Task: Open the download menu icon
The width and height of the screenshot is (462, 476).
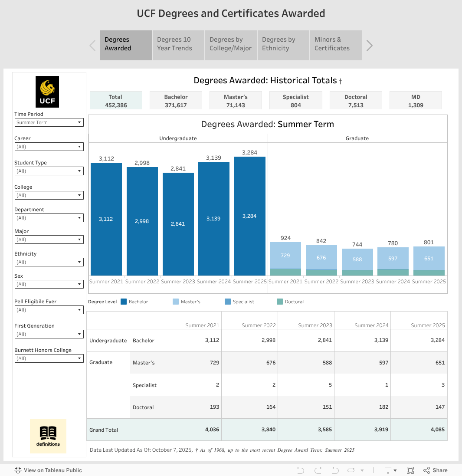Action: (390, 470)
